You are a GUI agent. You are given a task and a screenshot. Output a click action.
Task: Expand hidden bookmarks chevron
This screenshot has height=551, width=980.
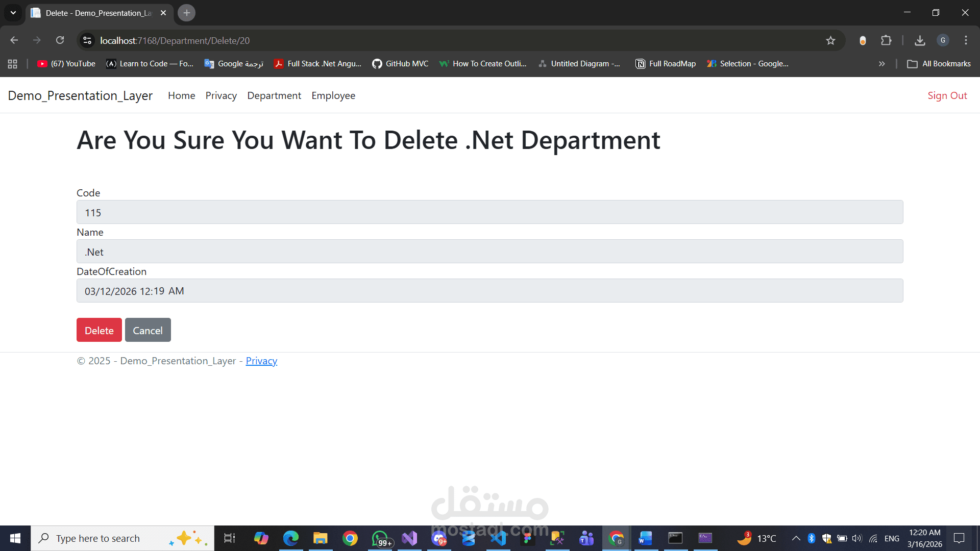(881, 64)
